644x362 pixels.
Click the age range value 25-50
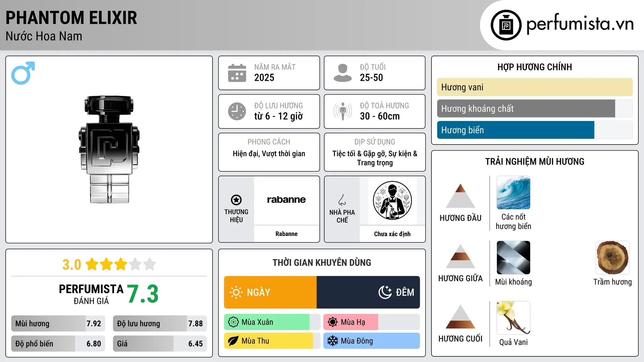click(371, 78)
